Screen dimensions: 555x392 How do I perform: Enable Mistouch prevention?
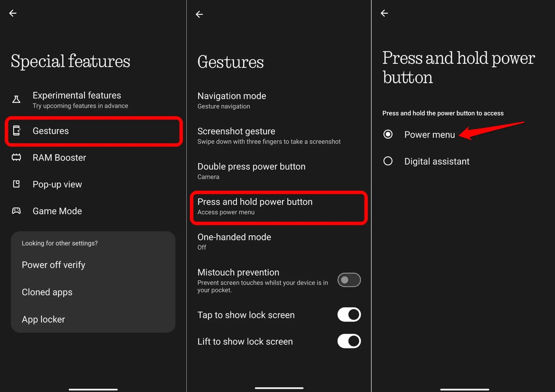click(x=349, y=280)
